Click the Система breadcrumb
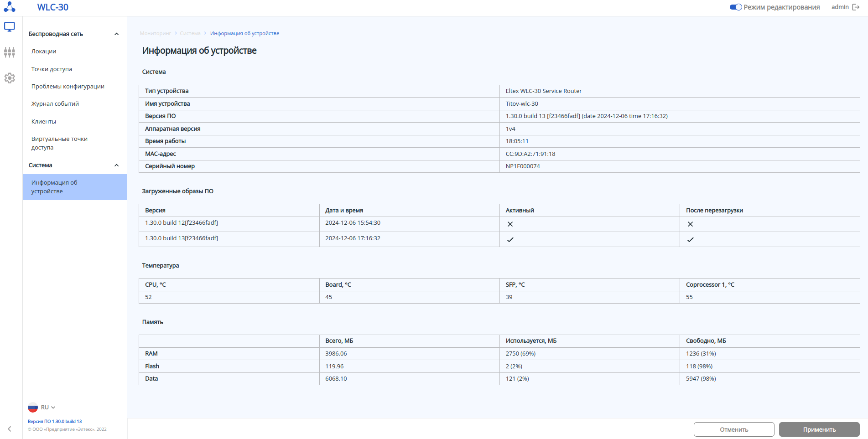Screen dimensions: 868x439 click(x=190, y=33)
